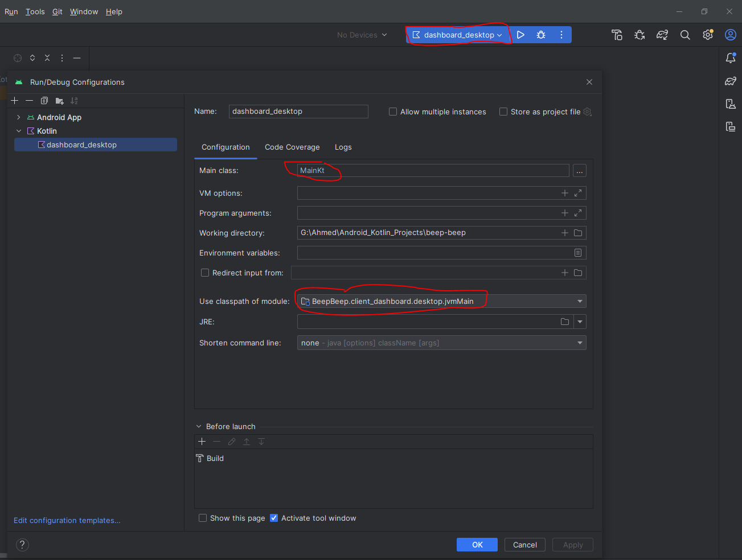Create a new folder in the configurations list
Image resolution: width=742 pixels, height=560 pixels.
(x=59, y=101)
